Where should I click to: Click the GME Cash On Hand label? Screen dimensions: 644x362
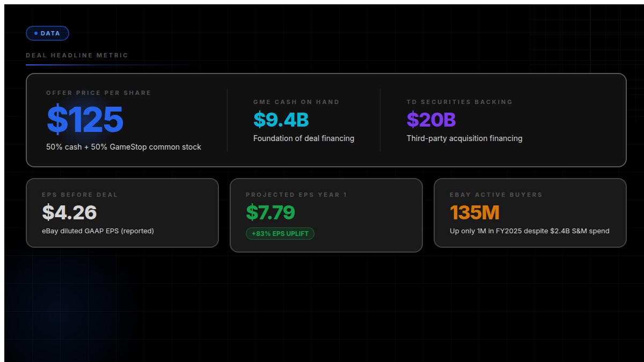click(x=296, y=102)
